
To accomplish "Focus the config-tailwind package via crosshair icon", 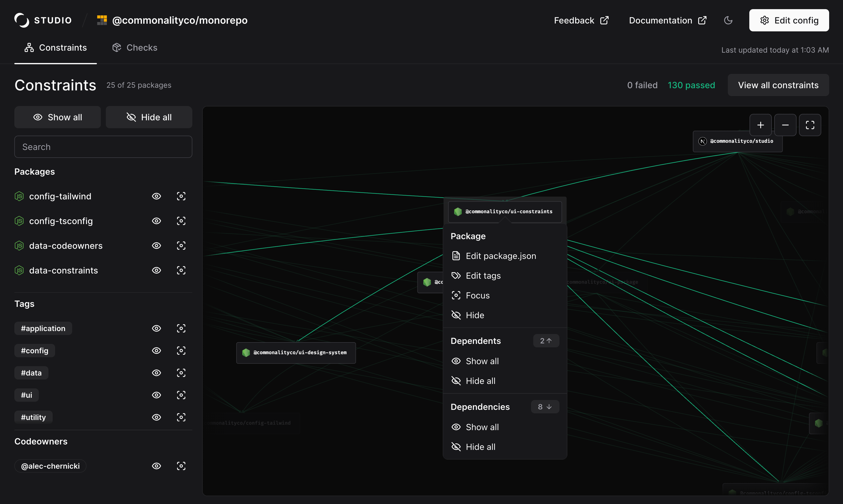I will point(181,196).
